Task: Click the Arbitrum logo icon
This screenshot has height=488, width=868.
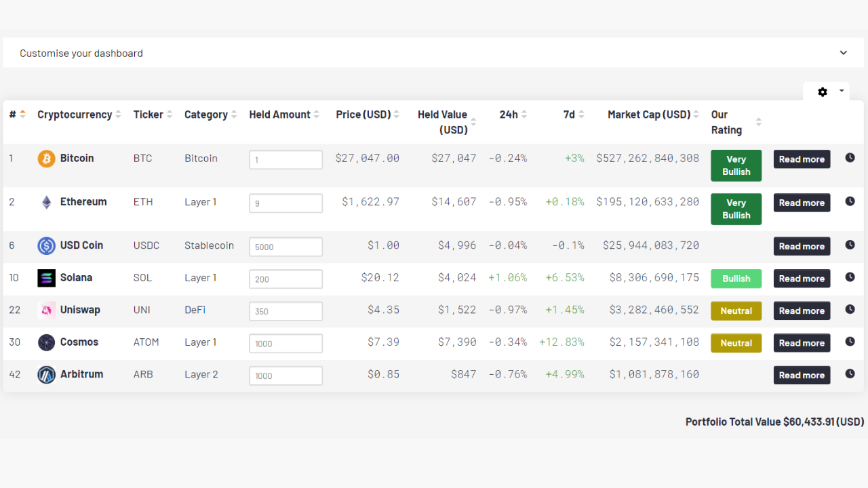Action: (46, 374)
